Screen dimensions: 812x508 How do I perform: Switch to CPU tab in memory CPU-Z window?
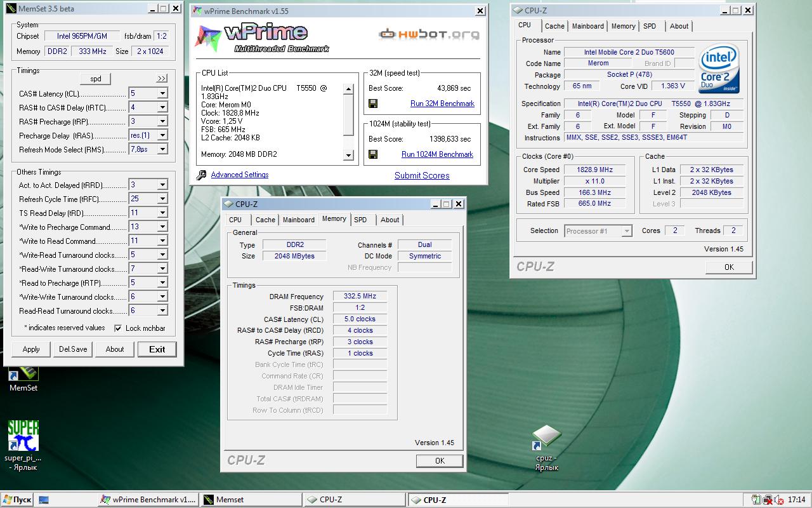(235, 220)
